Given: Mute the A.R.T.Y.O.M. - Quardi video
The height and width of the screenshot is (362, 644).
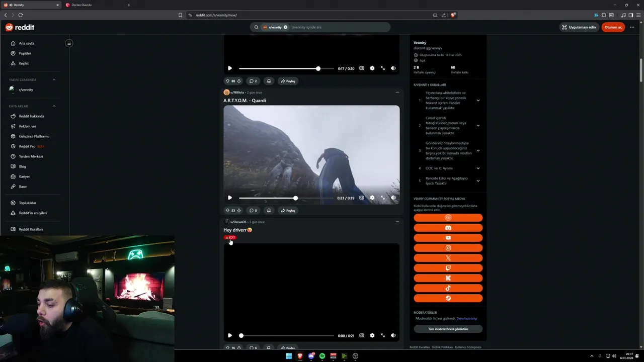Looking at the screenshot, I should (x=393, y=198).
